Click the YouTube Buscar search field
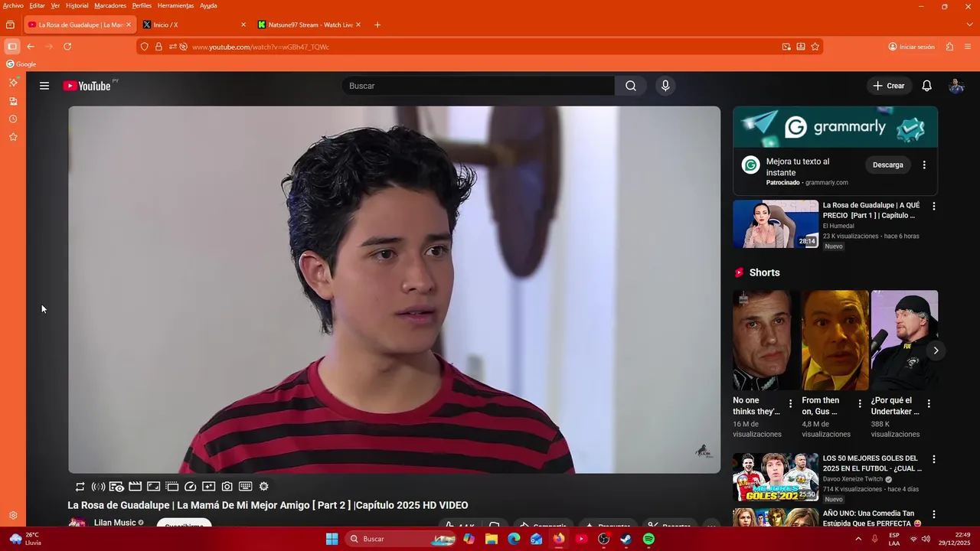The width and height of the screenshot is (980, 551). click(x=478, y=86)
